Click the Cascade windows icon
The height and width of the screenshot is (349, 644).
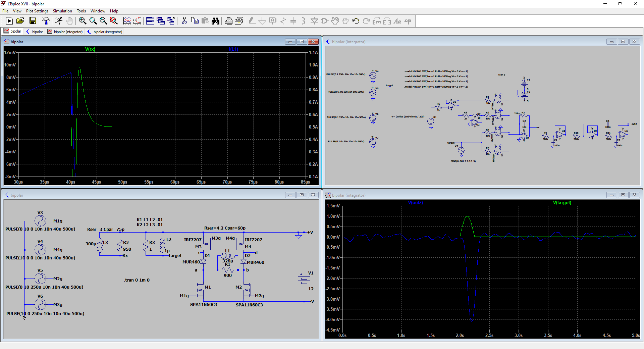(x=161, y=21)
